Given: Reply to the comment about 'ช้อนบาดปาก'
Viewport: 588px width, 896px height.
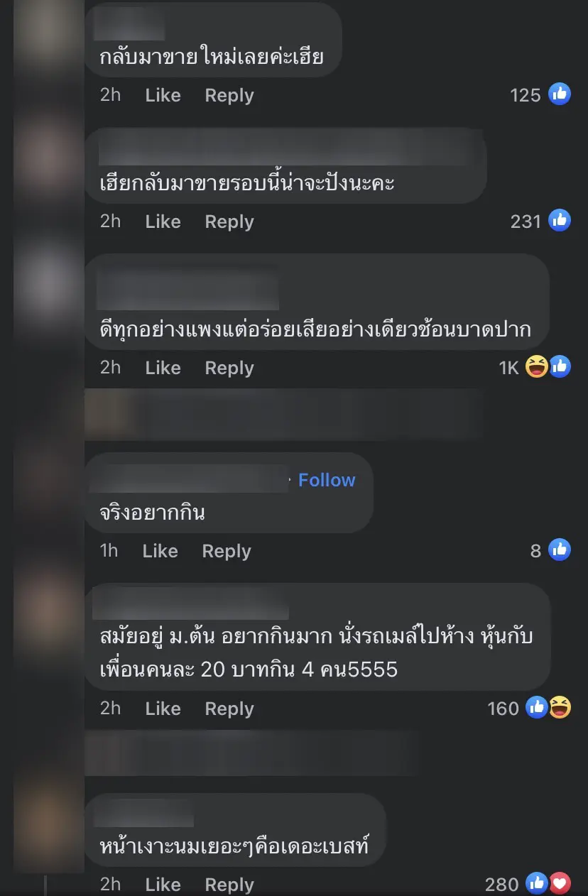Looking at the screenshot, I should (229, 368).
